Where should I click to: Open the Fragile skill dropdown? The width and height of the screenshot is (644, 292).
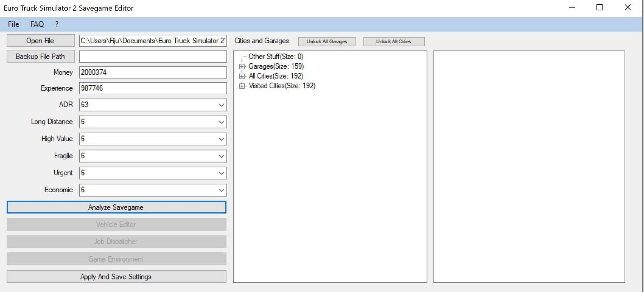pyautogui.click(x=221, y=156)
